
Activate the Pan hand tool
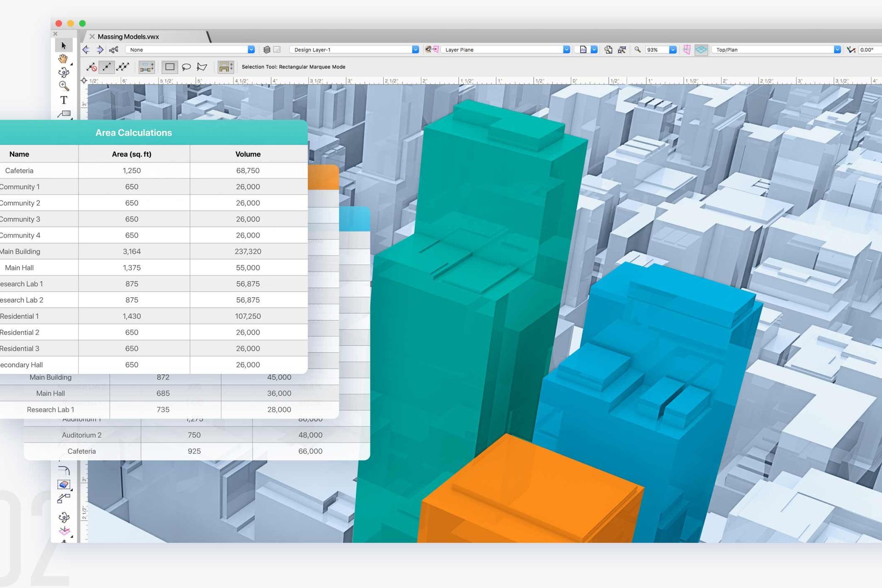[63, 59]
